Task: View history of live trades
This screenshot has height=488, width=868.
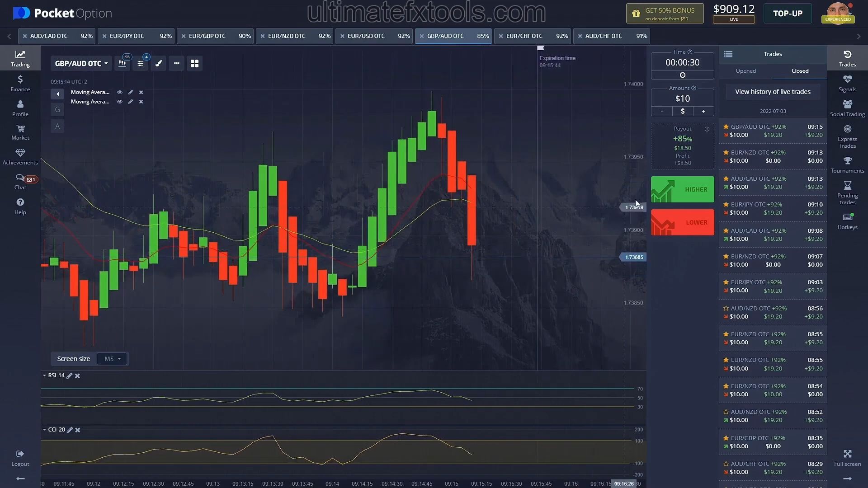Action: pyautogui.click(x=773, y=92)
